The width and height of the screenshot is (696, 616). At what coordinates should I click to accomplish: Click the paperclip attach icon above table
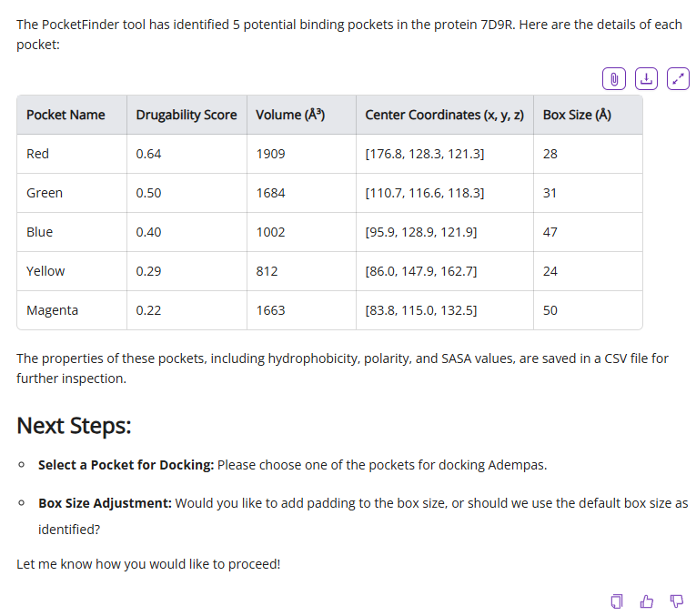(614, 78)
